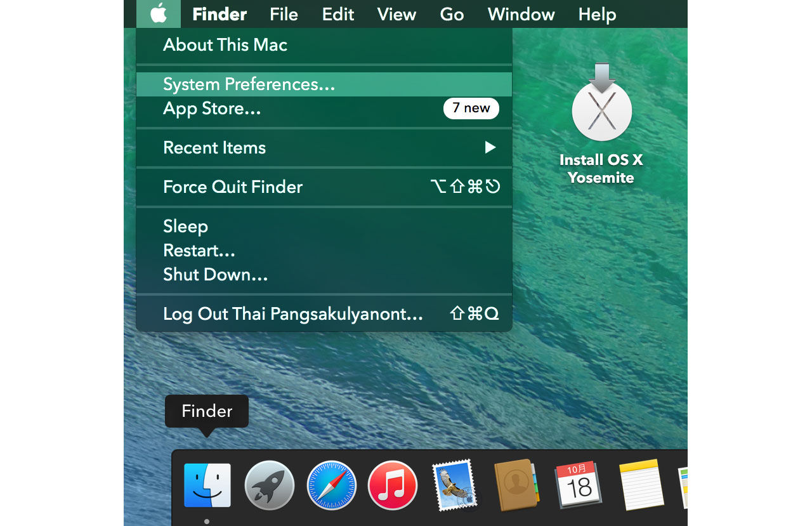The width and height of the screenshot is (812, 526).
Task: Open Launchpad from the Dock
Action: 269,485
